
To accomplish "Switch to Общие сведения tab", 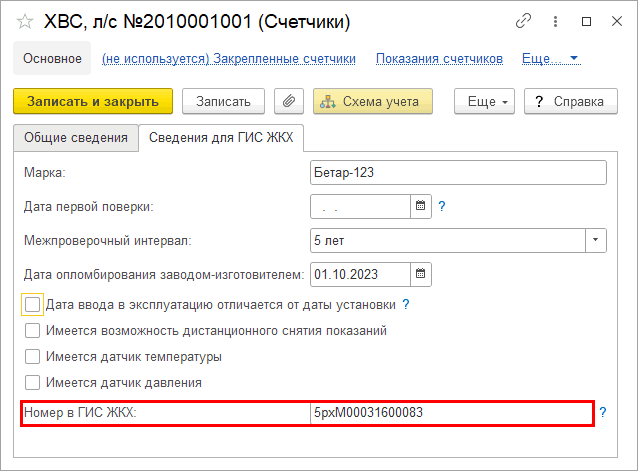I will [x=76, y=138].
